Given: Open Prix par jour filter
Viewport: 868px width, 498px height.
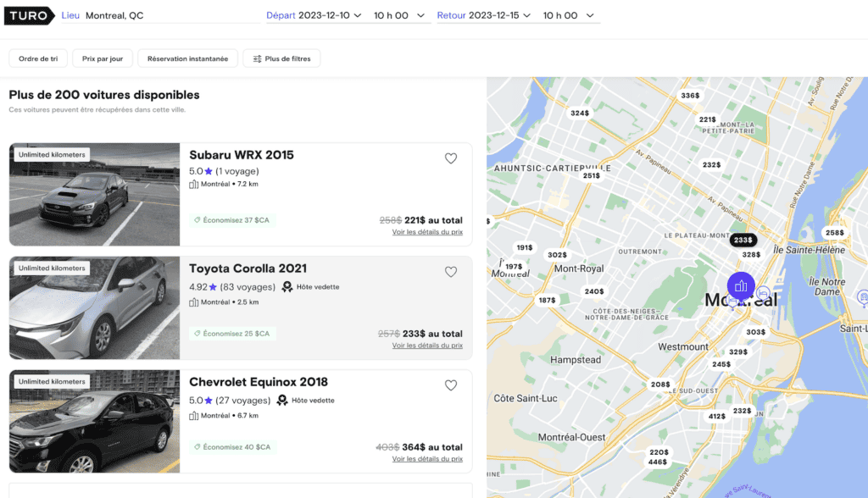Looking at the screenshot, I should 102,58.
